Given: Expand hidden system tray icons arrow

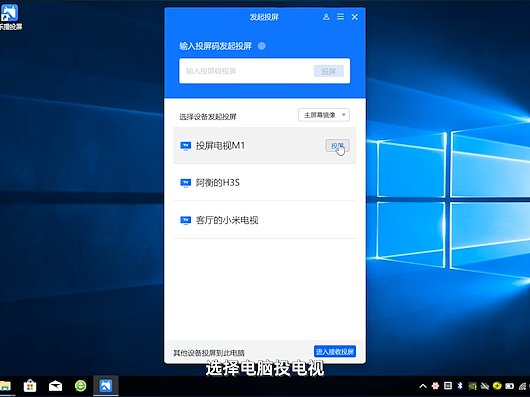Looking at the screenshot, I should point(423,386).
